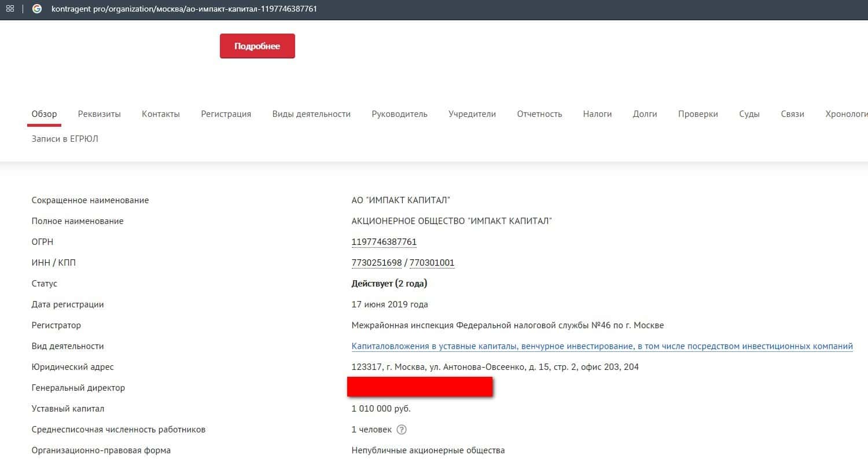Click the 'Полное наименование' label

click(78, 221)
